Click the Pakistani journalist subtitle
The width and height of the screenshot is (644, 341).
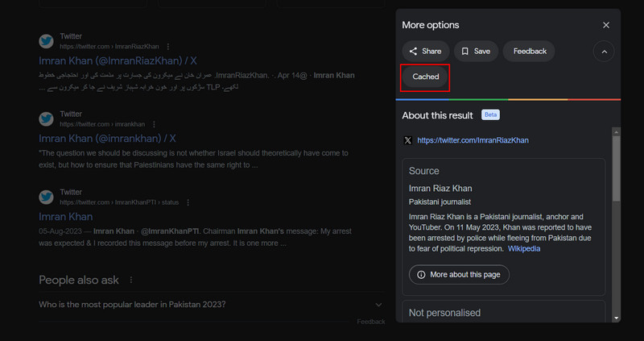click(x=440, y=202)
